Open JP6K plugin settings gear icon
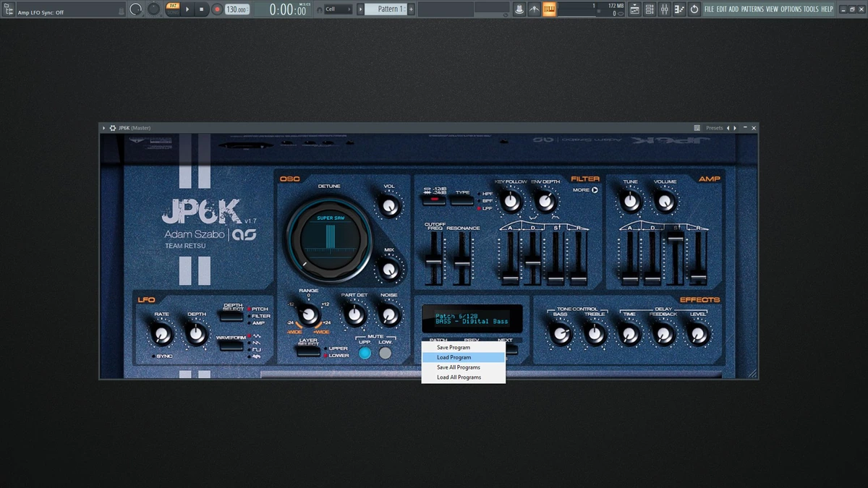The width and height of the screenshot is (868, 488). 113,128
